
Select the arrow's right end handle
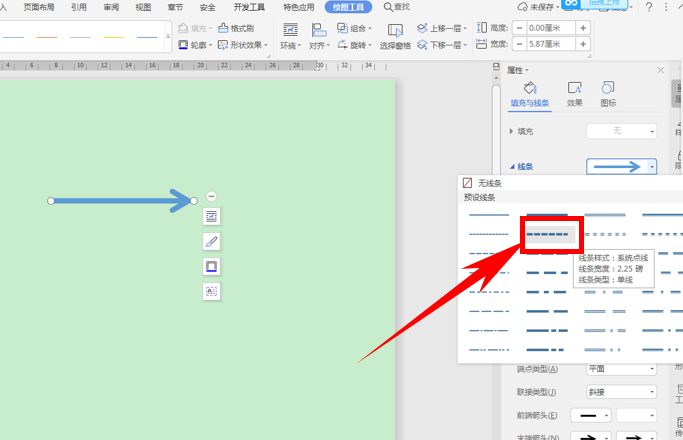click(x=194, y=201)
